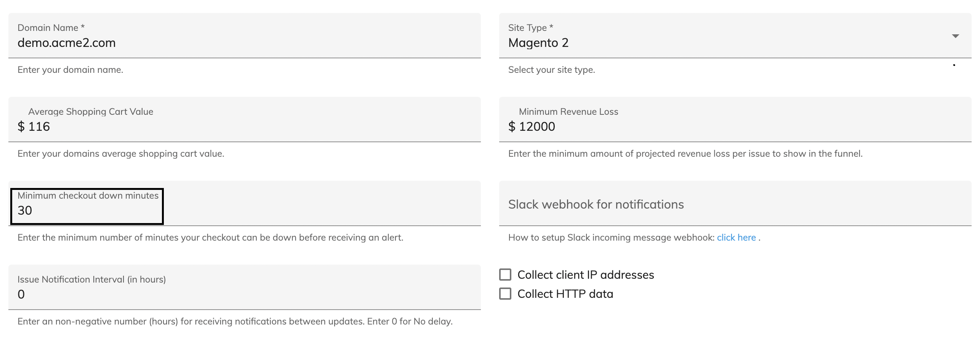Open the Site Type dropdown arrow

pos(955,36)
